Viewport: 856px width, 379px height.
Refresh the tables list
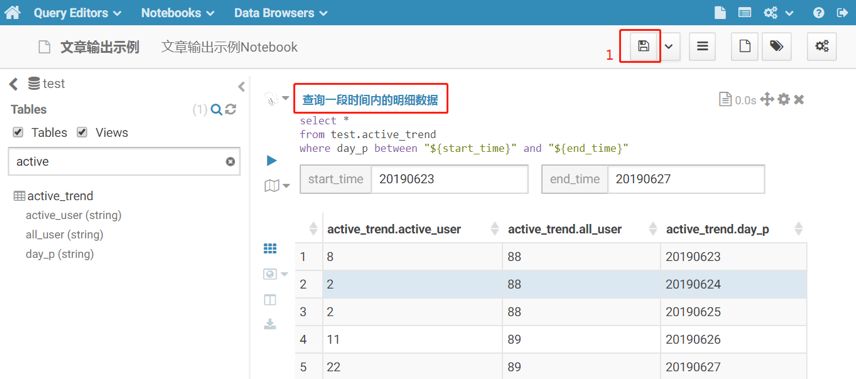click(x=230, y=110)
